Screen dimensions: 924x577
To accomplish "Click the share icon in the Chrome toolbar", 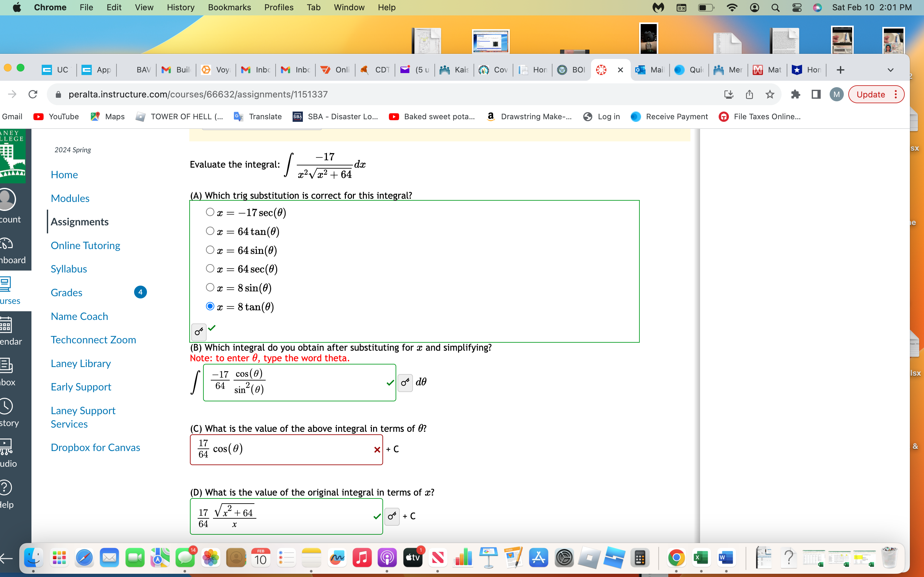I will click(749, 94).
